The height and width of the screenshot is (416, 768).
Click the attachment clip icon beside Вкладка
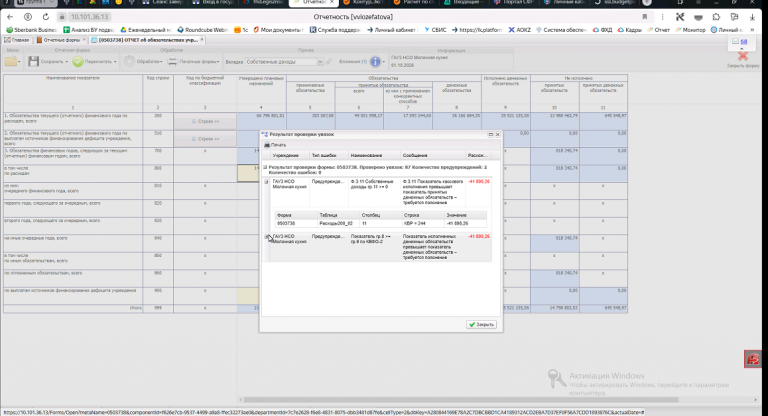click(329, 62)
